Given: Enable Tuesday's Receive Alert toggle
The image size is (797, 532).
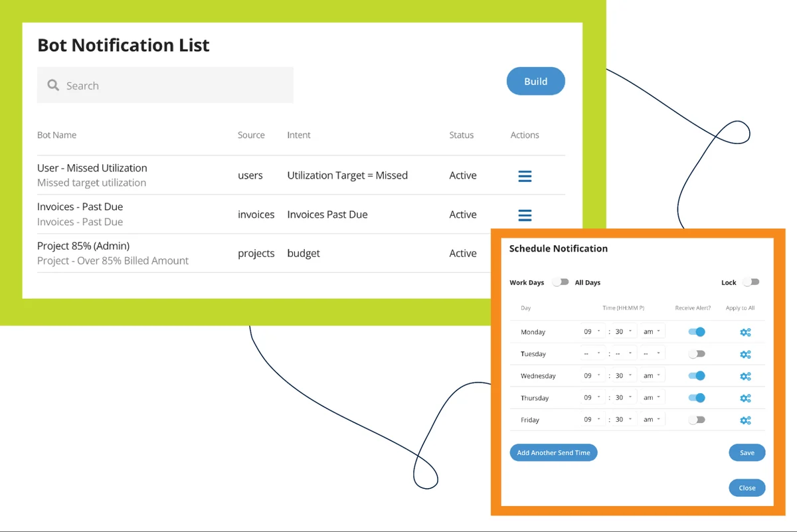Looking at the screenshot, I should point(697,354).
